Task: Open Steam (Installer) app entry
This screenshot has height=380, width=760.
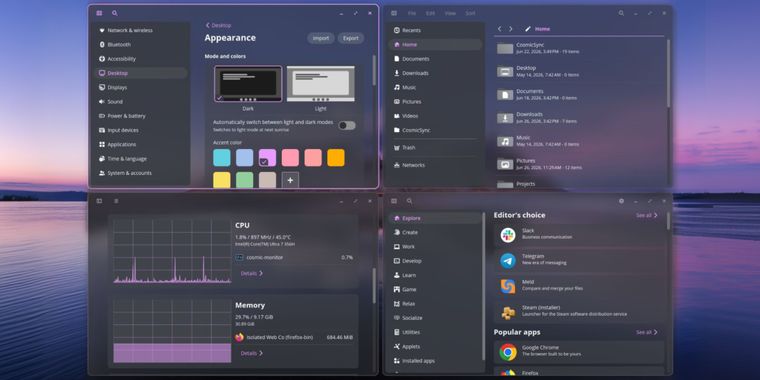Action: coord(579,311)
